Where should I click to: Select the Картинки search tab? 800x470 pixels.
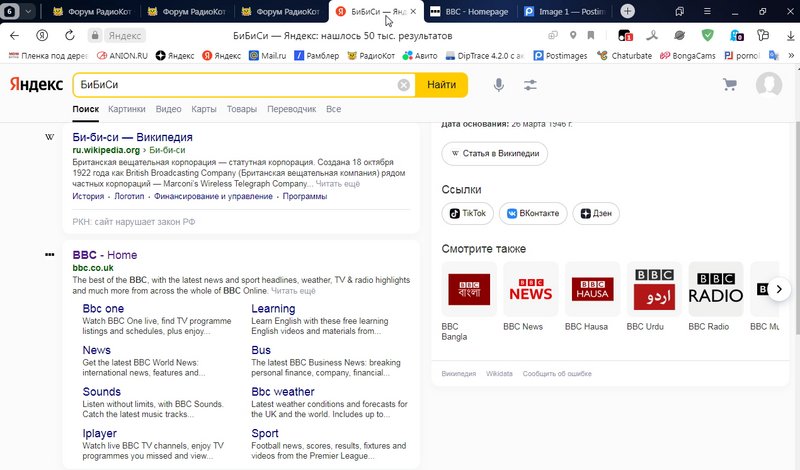click(127, 109)
